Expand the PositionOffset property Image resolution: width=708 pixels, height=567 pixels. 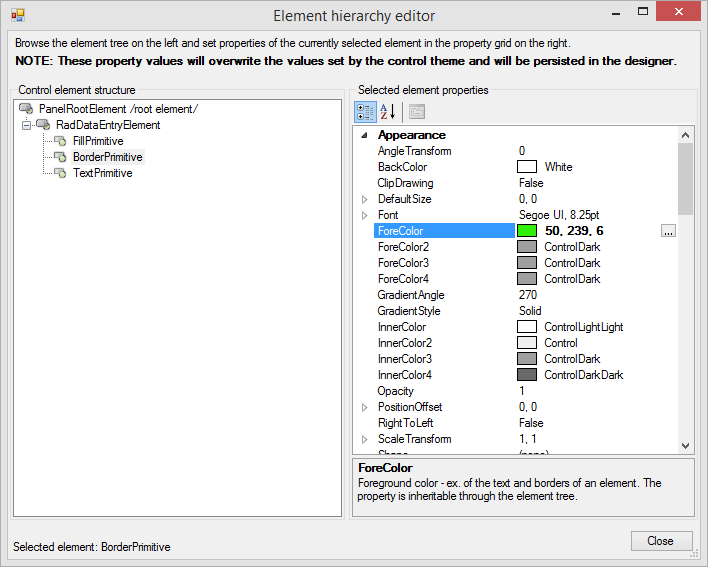(365, 407)
